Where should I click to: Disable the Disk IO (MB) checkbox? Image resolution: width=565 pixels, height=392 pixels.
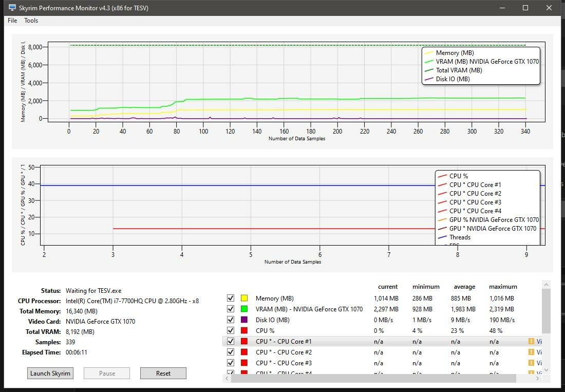(x=231, y=320)
